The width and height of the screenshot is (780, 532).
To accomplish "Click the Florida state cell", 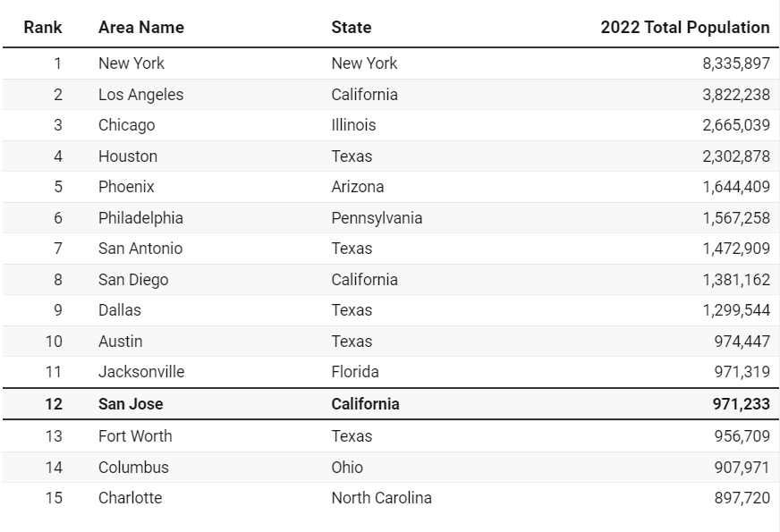I will 355,372.
